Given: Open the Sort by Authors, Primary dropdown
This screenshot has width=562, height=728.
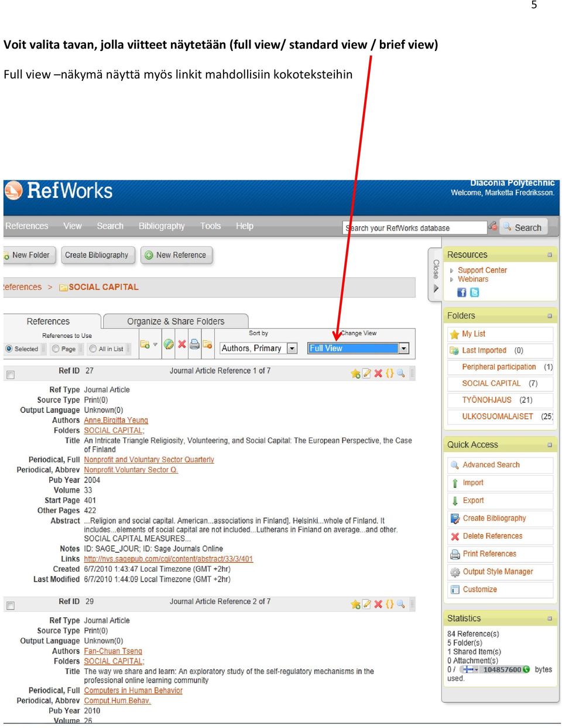Looking at the screenshot, I should pos(259,348).
